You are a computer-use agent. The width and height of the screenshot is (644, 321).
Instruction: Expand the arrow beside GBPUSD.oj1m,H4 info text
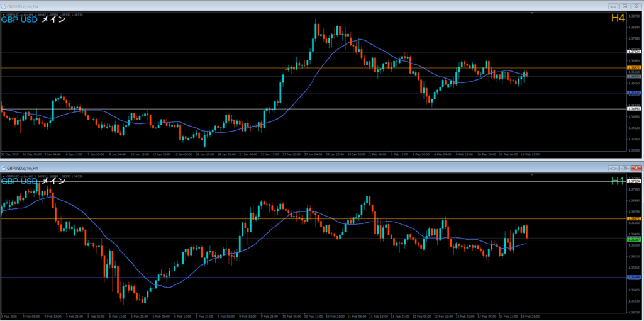tap(3, 13)
